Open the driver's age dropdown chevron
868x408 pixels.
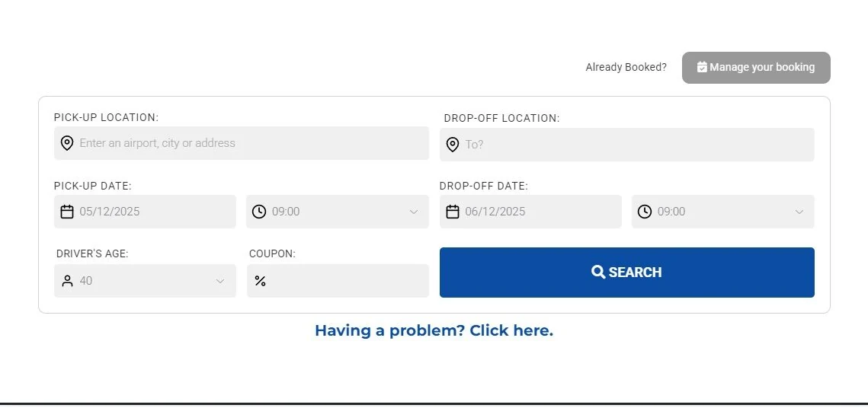click(x=220, y=281)
